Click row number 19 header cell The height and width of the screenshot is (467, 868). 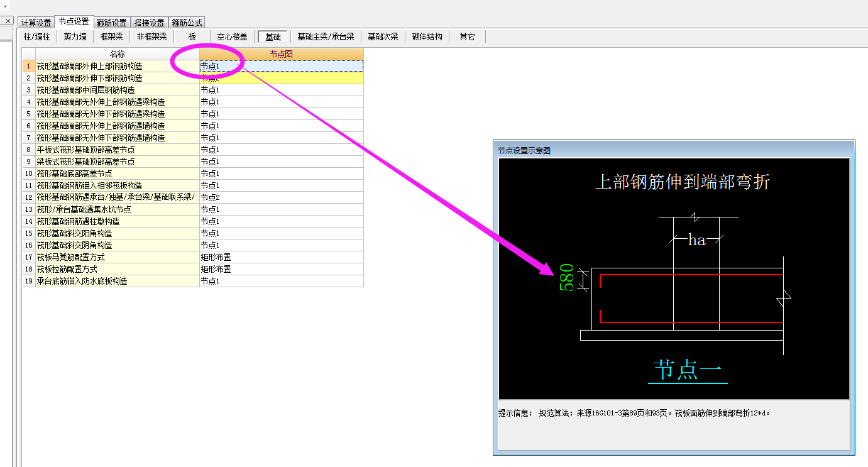[29, 281]
